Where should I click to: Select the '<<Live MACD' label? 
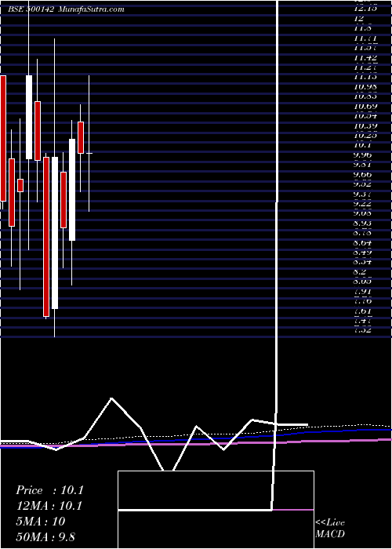(x=330, y=528)
